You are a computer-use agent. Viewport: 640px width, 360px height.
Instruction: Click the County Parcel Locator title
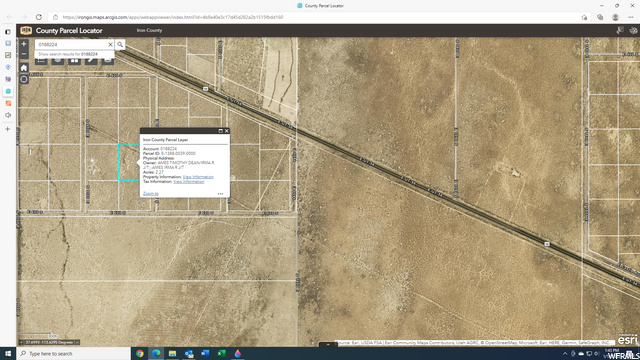(69, 31)
